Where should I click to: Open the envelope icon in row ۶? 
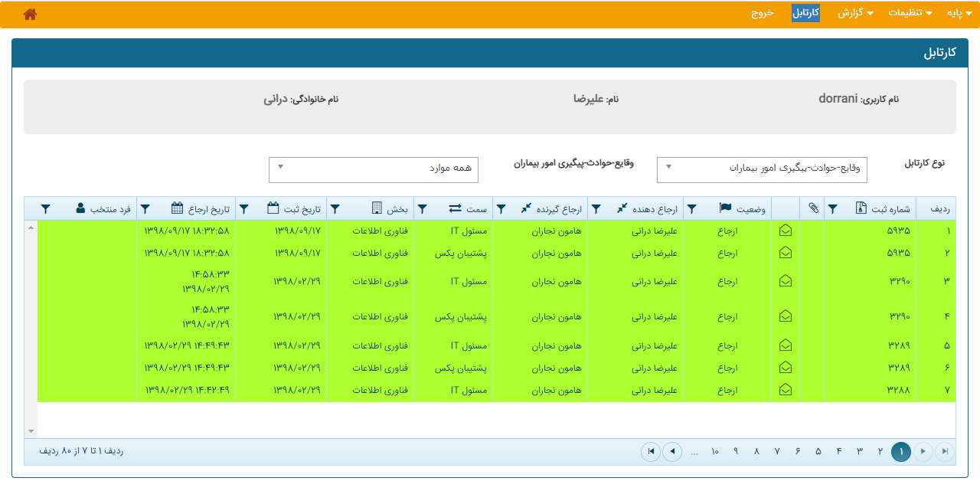785,367
